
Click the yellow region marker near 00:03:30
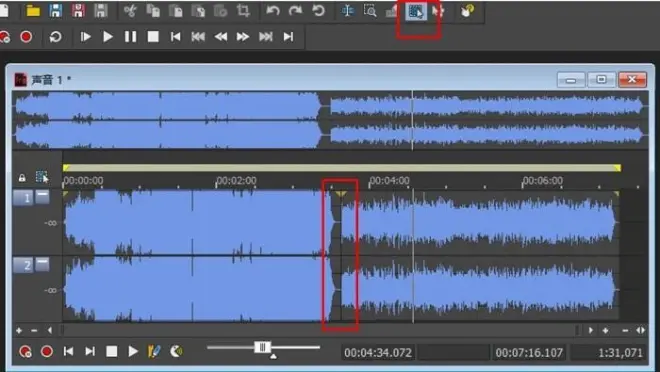click(x=341, y=194)
